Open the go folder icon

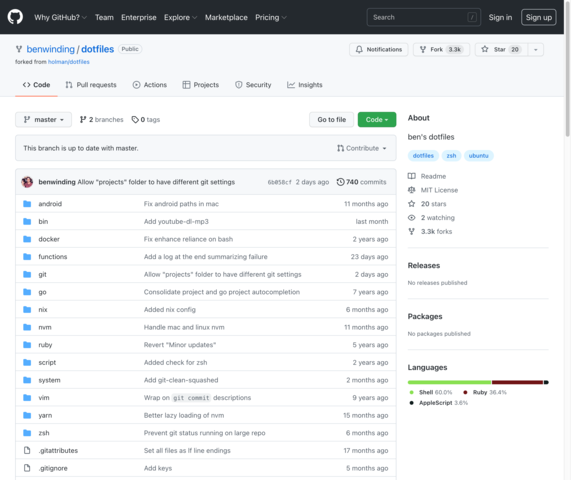(x=27, y=292)
